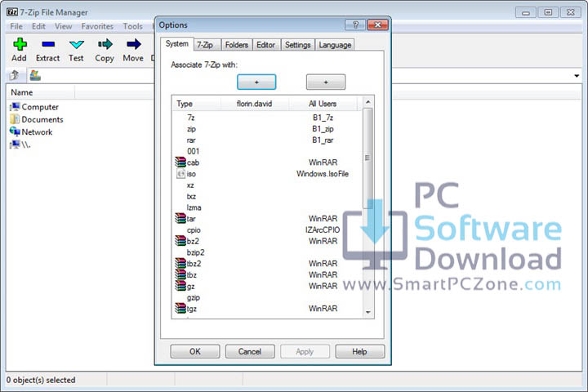Switch to the System tab
Viewport: 588px width, 392px height.
pyautogui.click(x=177, y=44)
